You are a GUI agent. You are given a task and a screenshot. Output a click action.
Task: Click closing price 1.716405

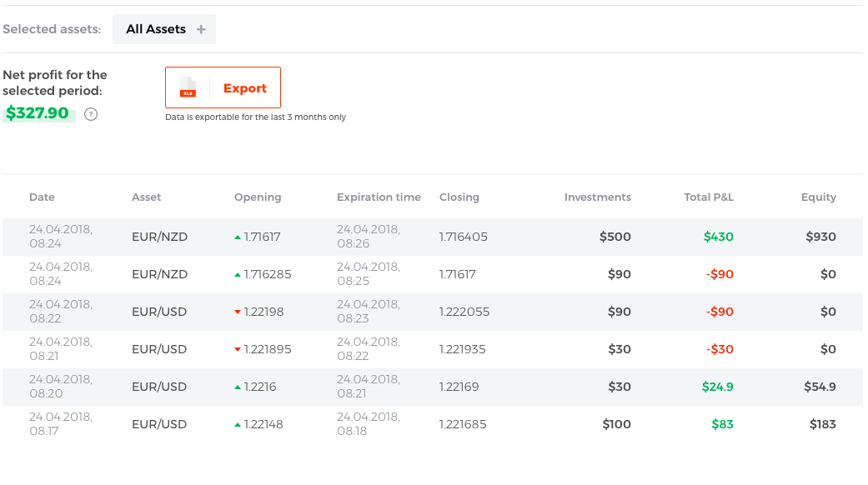[x=464, y=237]
